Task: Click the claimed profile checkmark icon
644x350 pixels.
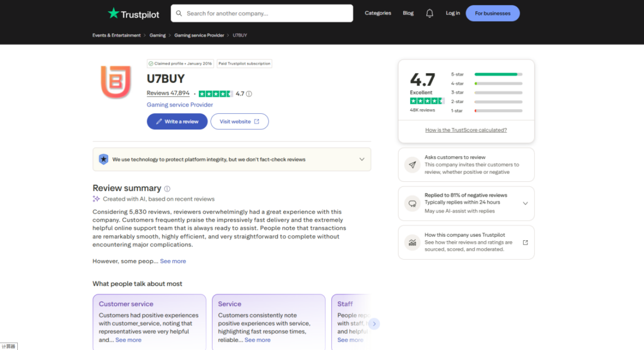Action: pyautogui.click(x=151, y=64)
